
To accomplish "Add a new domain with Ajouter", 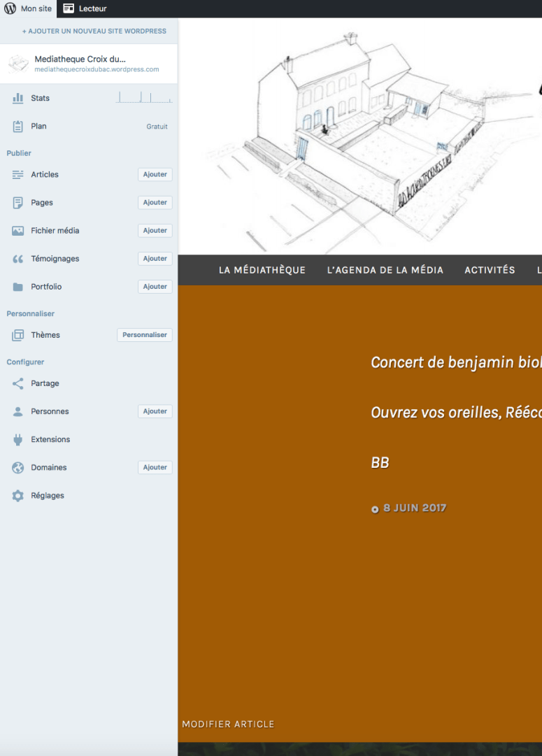I will 155,468.
